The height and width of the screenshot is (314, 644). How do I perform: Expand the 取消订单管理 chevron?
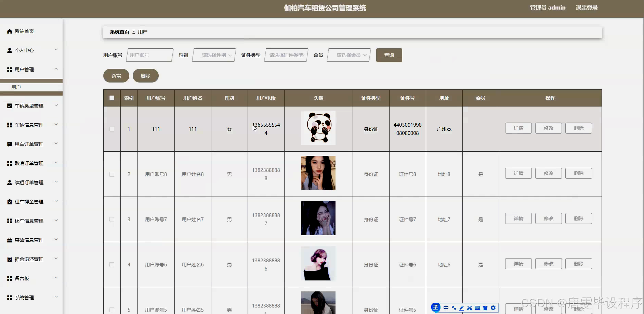(56, 163)
